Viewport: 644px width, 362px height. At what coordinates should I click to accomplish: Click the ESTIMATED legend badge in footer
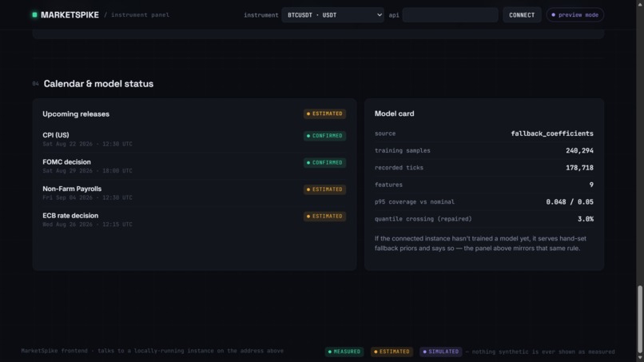pyautogui.click(x=392, y=352)
